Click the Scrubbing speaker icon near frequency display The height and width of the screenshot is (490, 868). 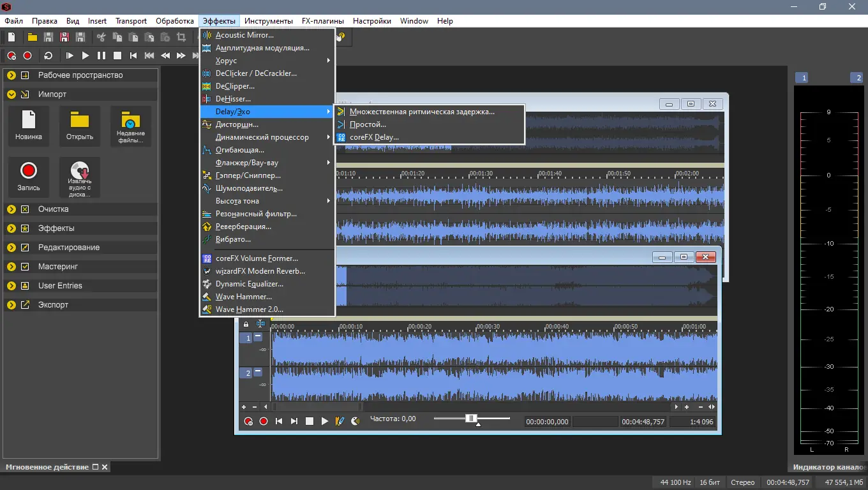355,421
